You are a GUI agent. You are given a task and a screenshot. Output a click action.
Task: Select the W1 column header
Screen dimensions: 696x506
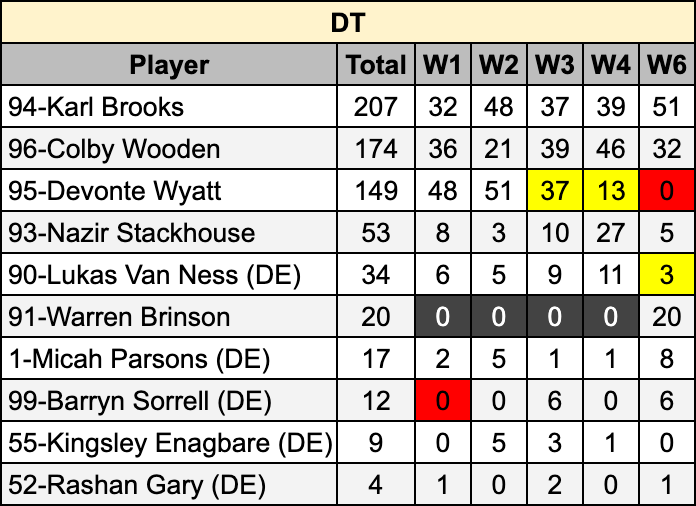442,65
